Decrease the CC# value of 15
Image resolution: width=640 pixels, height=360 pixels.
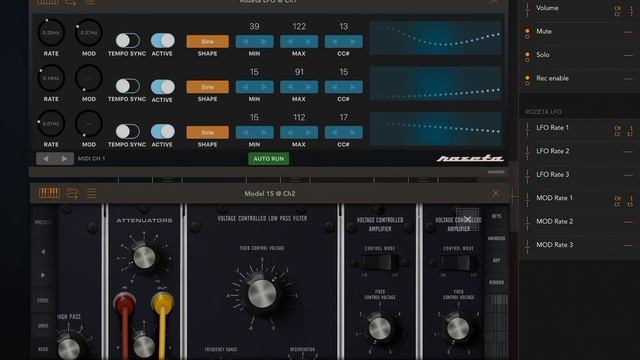[x=334, y=87]
